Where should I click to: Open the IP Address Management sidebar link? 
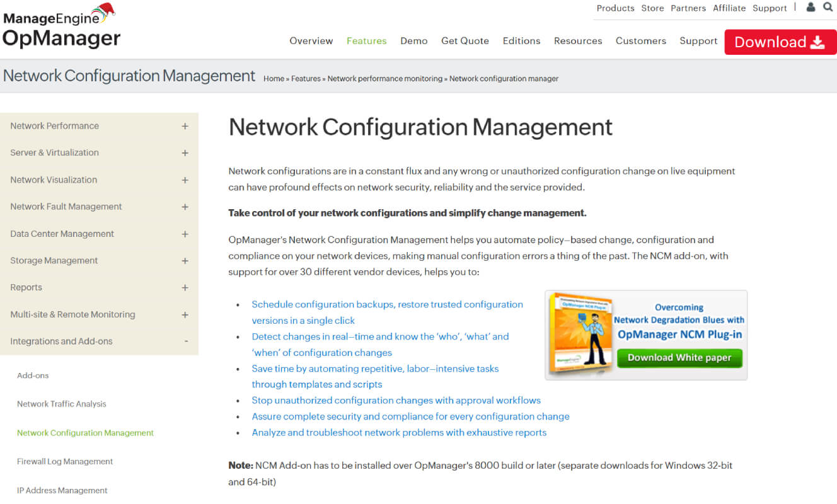point(62,490)
